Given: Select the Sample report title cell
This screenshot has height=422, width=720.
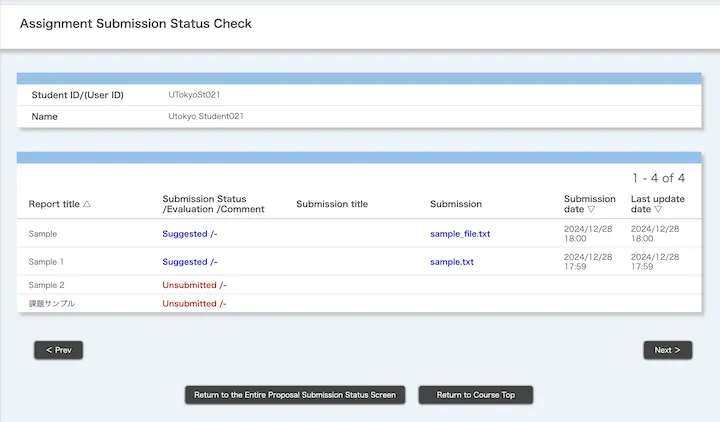Looking at the screenshot, I should pos(43,234).
